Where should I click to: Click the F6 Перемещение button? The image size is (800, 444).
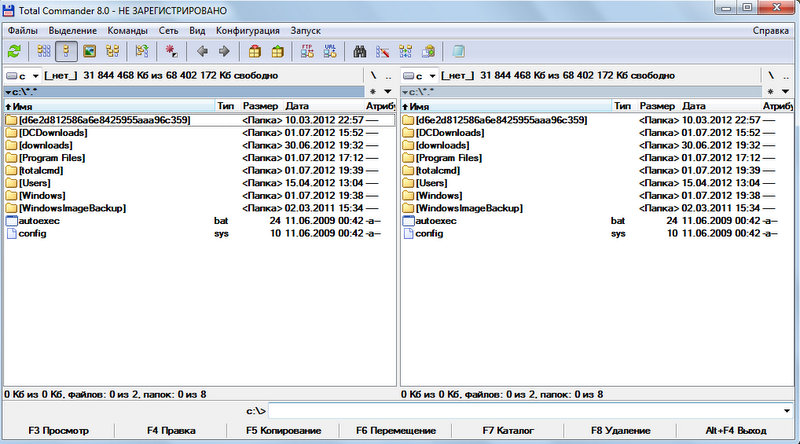395,430
